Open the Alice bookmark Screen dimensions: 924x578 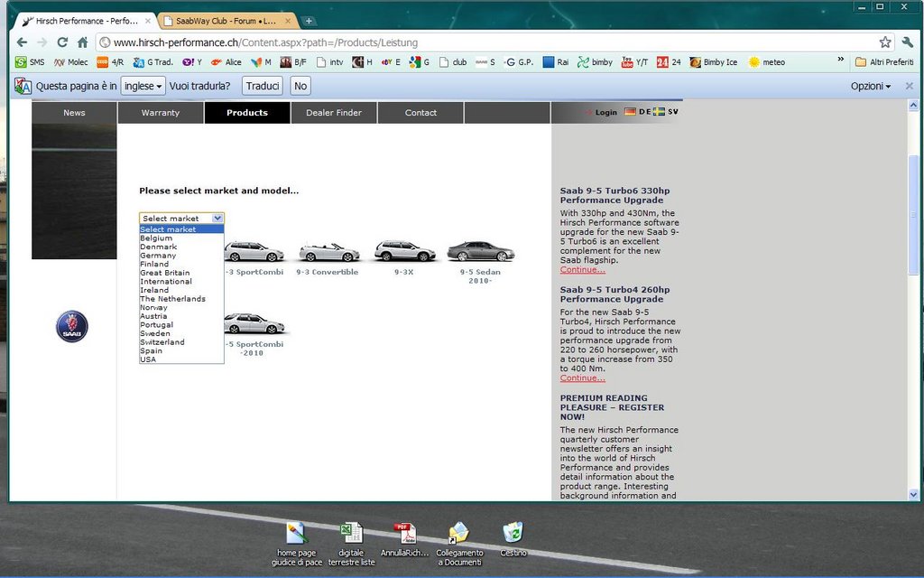pos(226,62)
